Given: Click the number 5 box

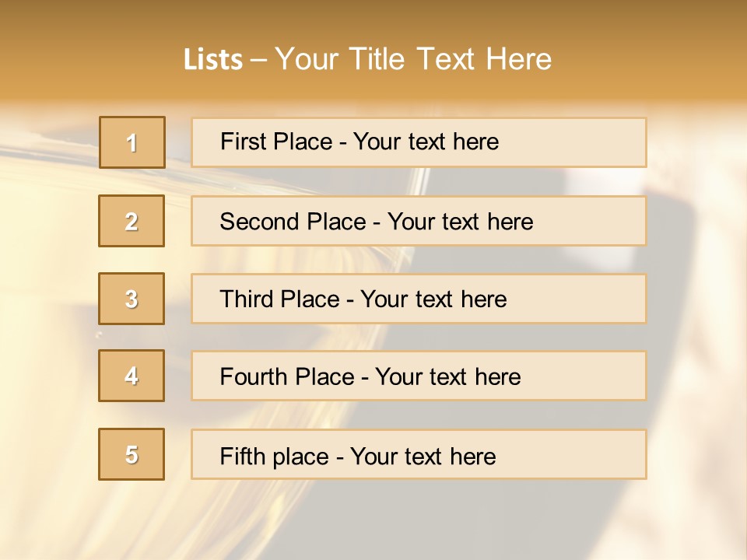Looking at the screenshot, I should tap(132, 454).
